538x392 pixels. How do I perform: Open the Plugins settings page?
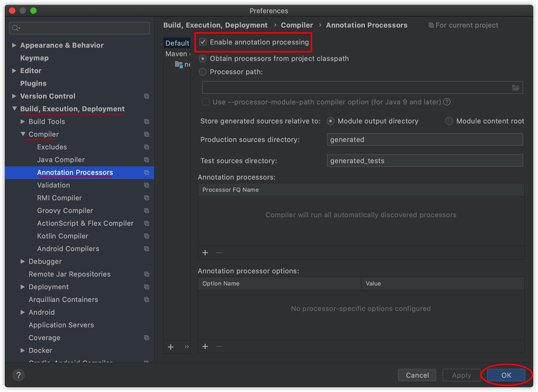[33, 83]
